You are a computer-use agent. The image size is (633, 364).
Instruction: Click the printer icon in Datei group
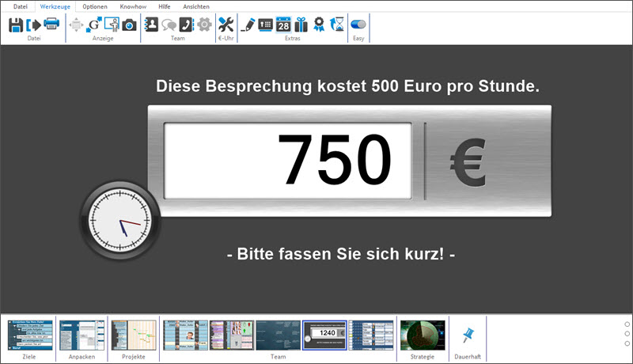51,25
